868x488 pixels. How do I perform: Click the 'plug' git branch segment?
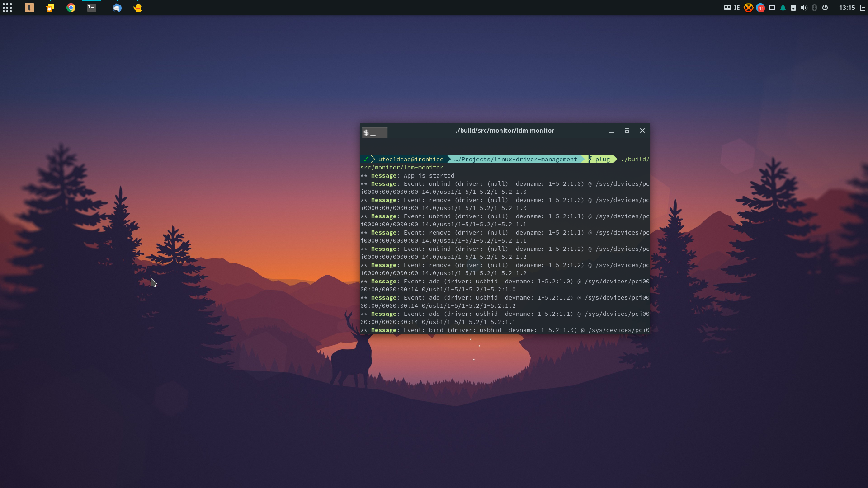pyautogui.click(x=602, y=159)
